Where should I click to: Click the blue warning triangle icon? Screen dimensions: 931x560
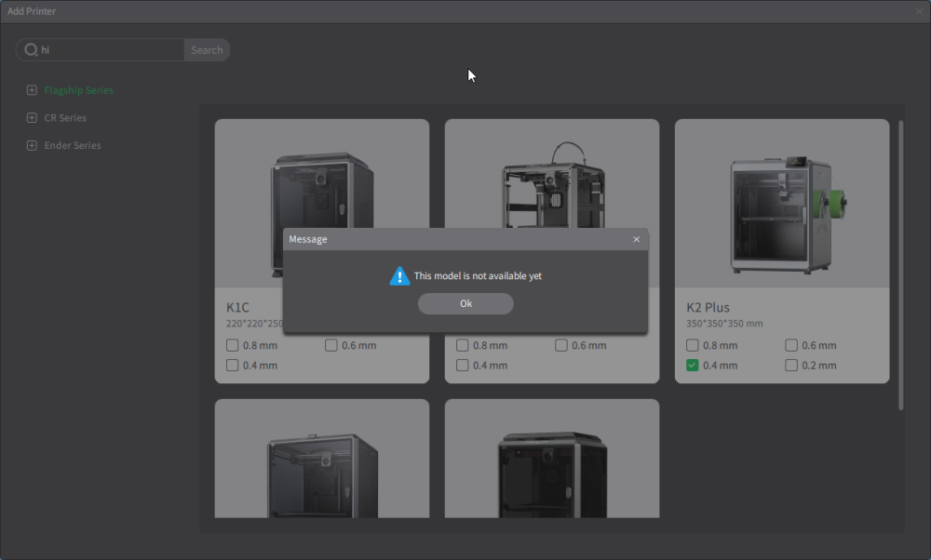[399, 276]
